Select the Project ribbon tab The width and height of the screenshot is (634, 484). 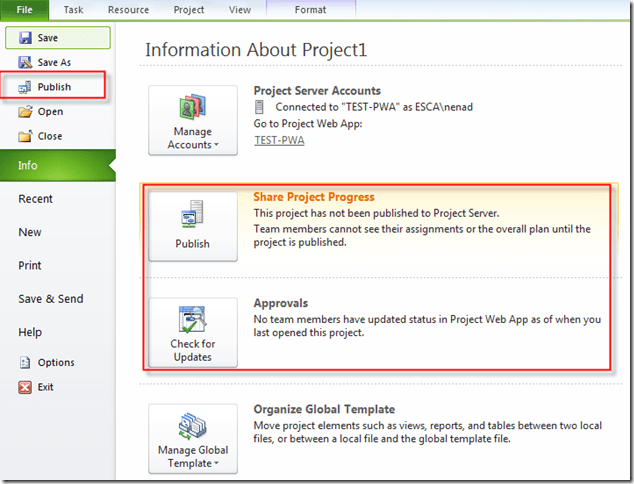pos(188,10)
